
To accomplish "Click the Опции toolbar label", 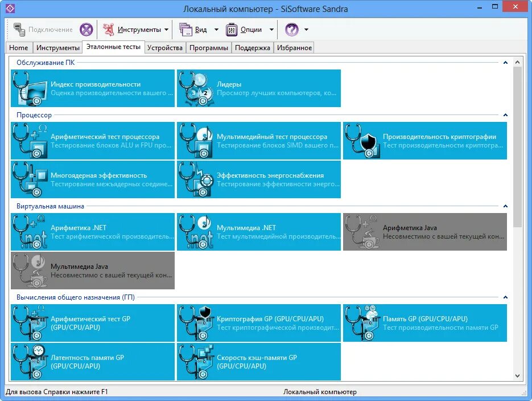I will 251,30.
